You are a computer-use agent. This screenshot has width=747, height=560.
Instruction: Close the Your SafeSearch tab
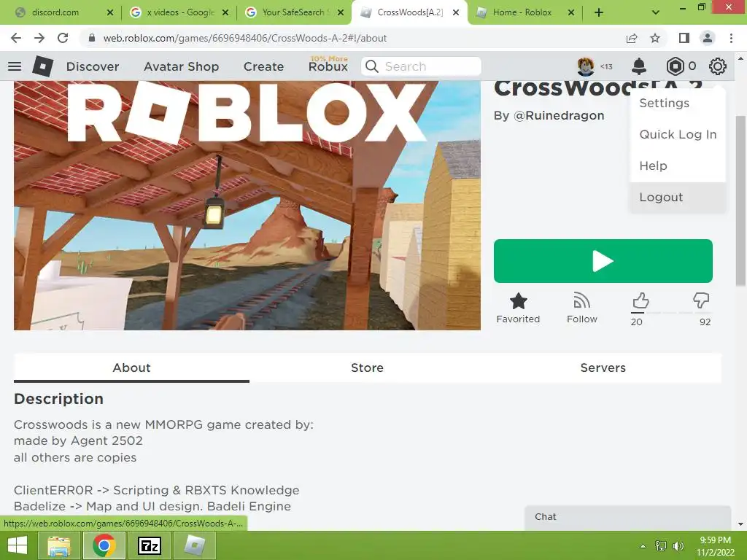click(341, 12)
